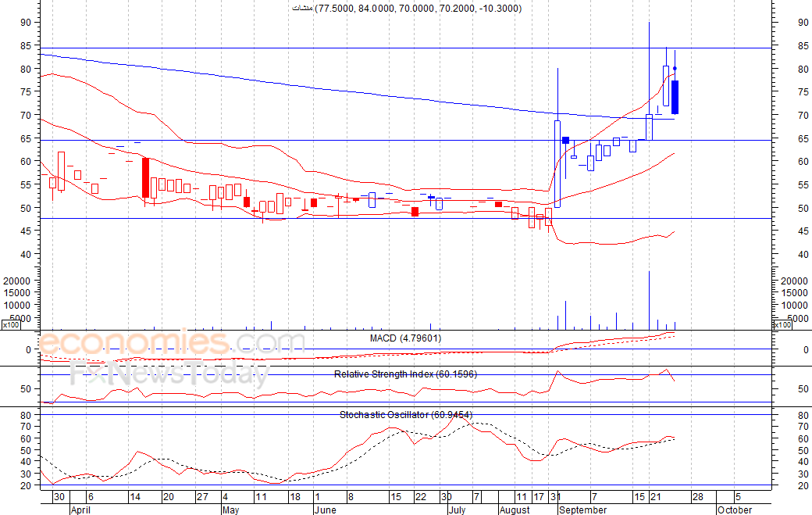Select price label 40 on right axis
Viewport: 812px width, 515px height.
click(x=803, y=254)
